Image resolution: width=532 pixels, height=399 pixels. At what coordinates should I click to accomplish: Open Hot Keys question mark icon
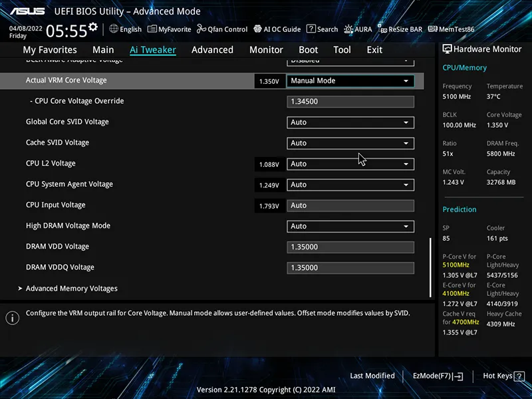tap(519, 376)
